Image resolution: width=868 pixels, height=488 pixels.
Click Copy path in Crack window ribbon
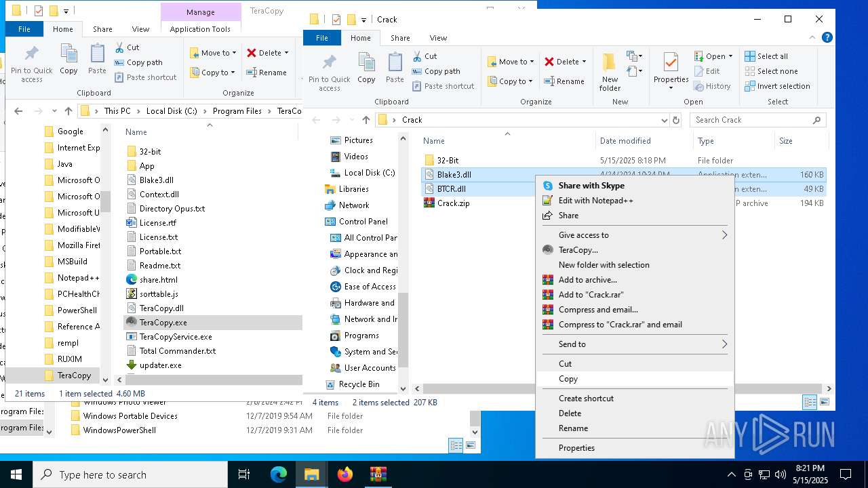coord(435,71)
